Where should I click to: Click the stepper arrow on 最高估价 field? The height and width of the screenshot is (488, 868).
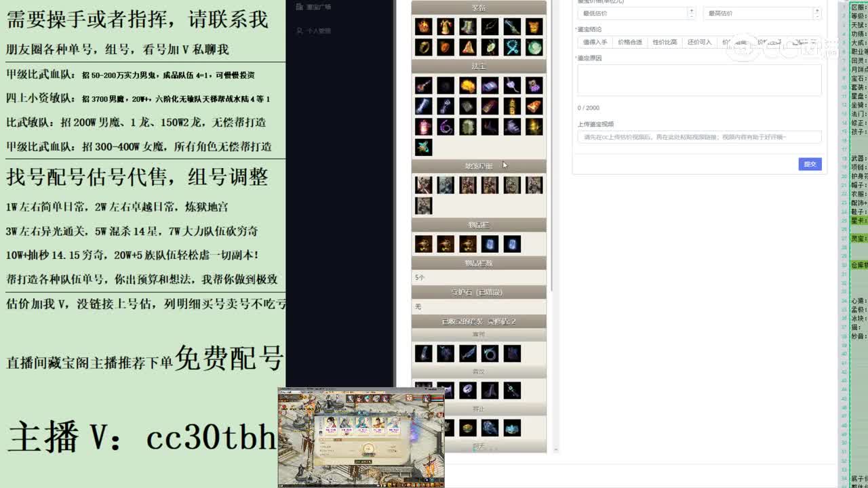[x=817, y=13]
